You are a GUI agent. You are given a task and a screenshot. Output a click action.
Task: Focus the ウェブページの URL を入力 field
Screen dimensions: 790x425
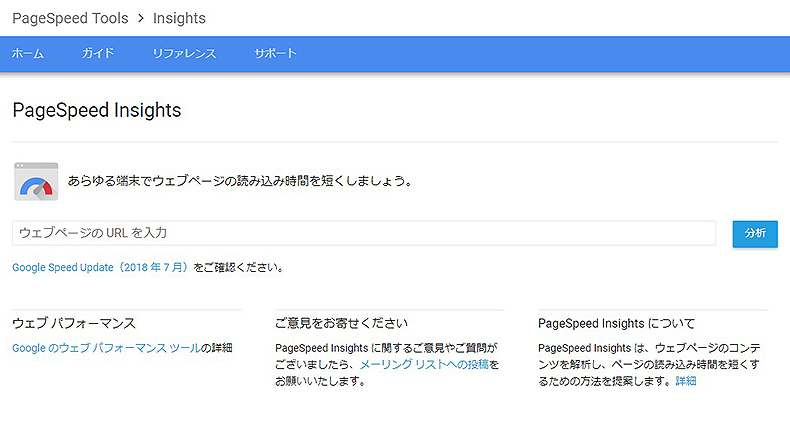pos(364,233)
